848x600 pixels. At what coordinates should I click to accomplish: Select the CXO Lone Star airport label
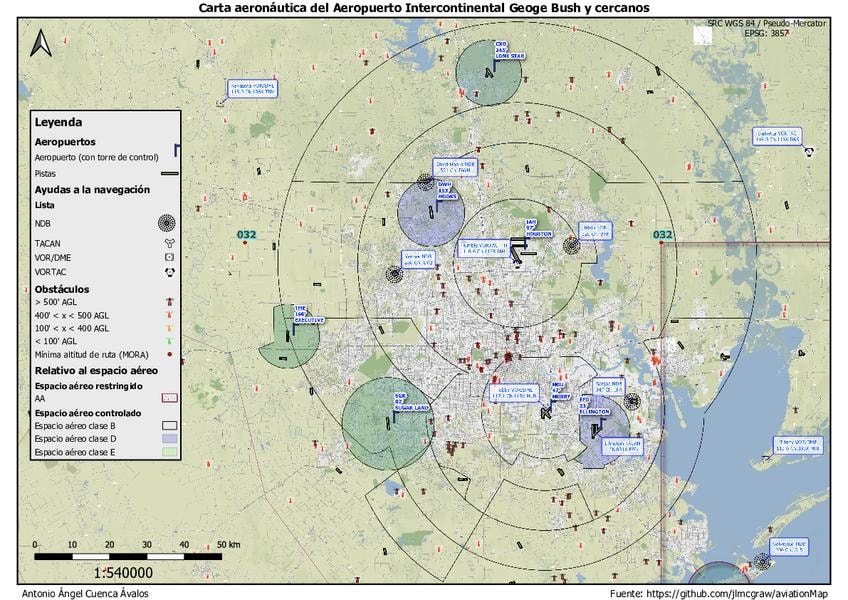coord(501,51)
